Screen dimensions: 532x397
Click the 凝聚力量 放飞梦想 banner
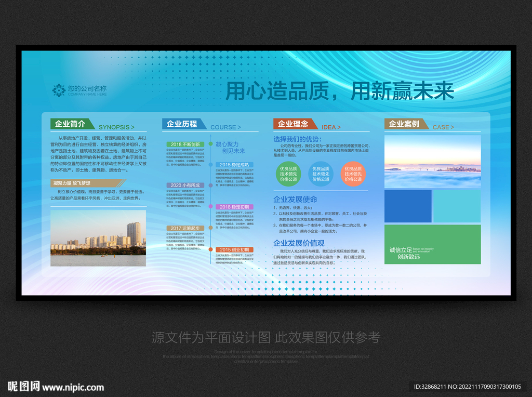tap(87, 183)
